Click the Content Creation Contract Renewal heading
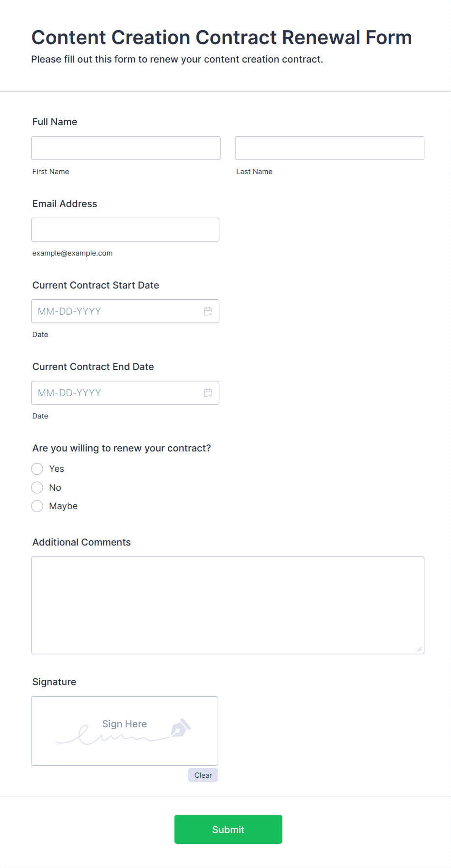This screenshot has width=451, height=868. point(222,37)
